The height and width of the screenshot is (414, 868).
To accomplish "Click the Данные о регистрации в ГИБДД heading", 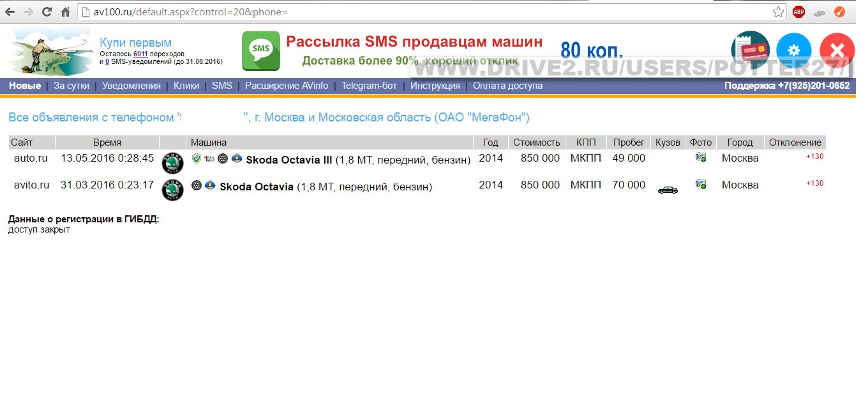I will (x=84, y=219).
